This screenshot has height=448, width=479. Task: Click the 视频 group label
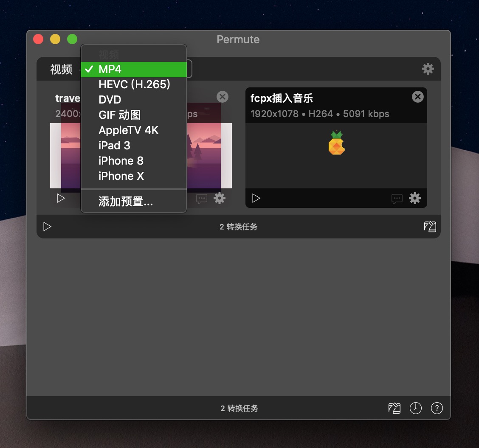(x=62, y=70)
